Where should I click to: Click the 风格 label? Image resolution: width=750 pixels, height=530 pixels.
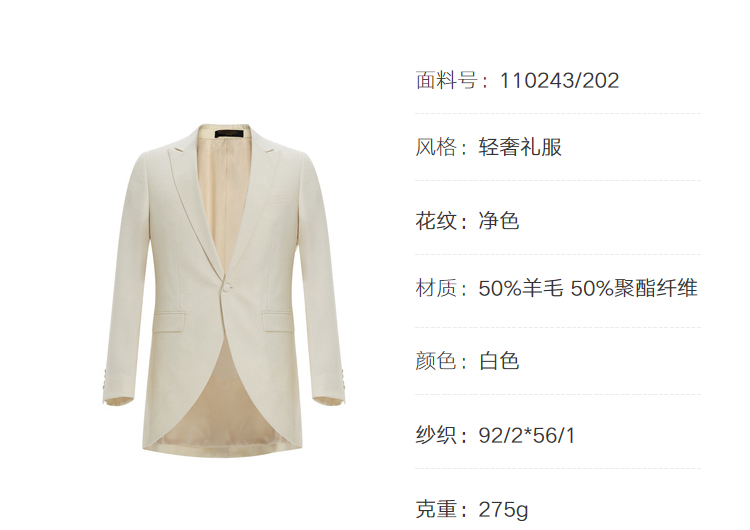436,147
